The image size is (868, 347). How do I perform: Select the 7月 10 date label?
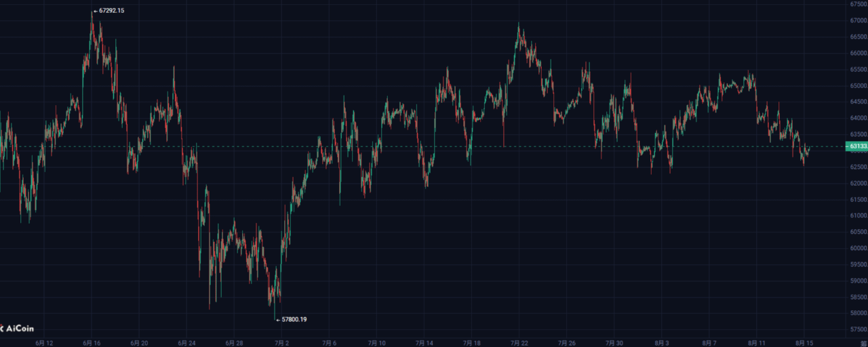coord(376,342)
